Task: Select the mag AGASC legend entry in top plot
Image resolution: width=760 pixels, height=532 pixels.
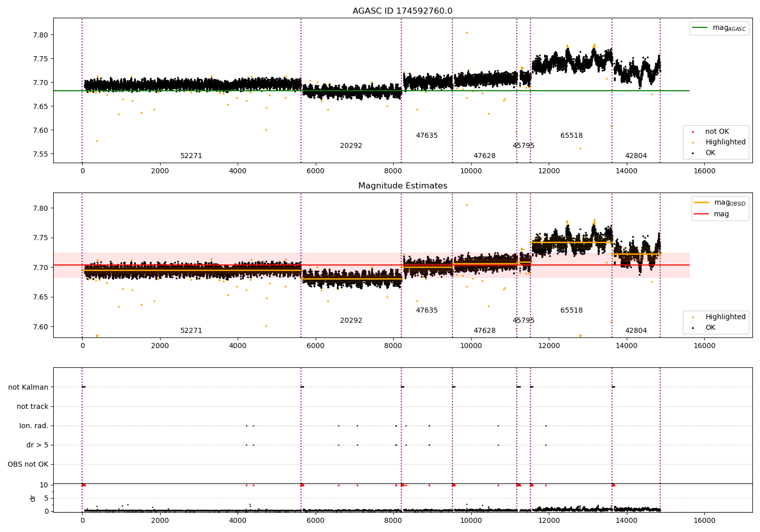Action: pyautogui.click(x=719, y=28)
